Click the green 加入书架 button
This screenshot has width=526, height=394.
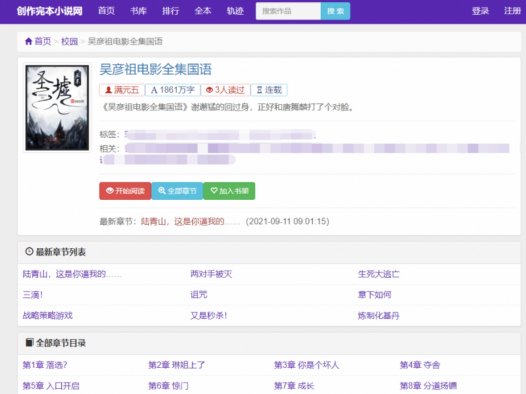(x=229, y=191)
